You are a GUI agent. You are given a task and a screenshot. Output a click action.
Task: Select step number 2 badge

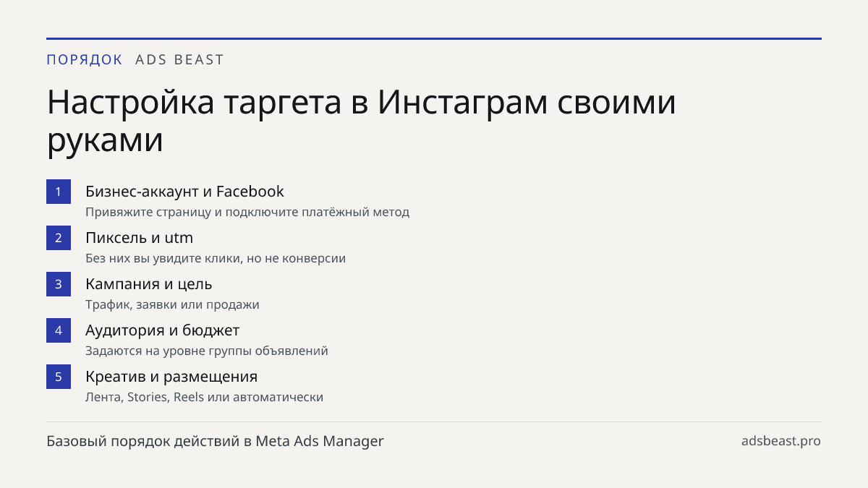click(x=59, y=238)
